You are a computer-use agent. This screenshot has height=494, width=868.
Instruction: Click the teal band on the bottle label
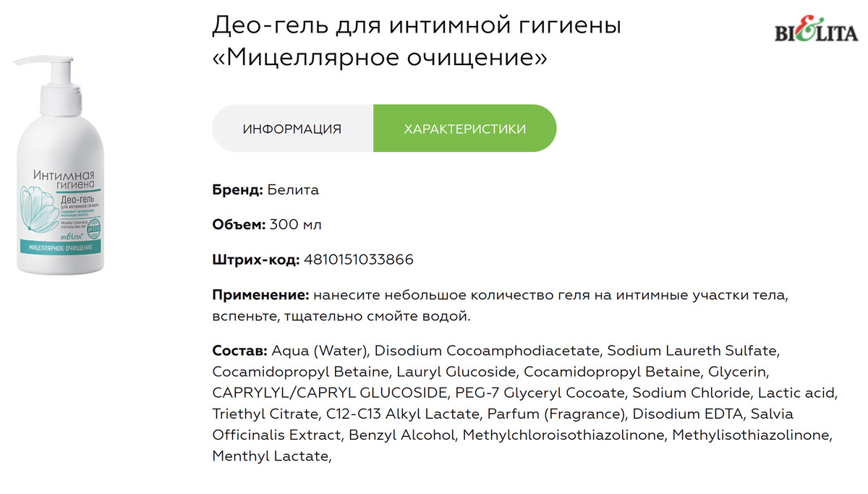pyautogui.click(x=59, y=247)
